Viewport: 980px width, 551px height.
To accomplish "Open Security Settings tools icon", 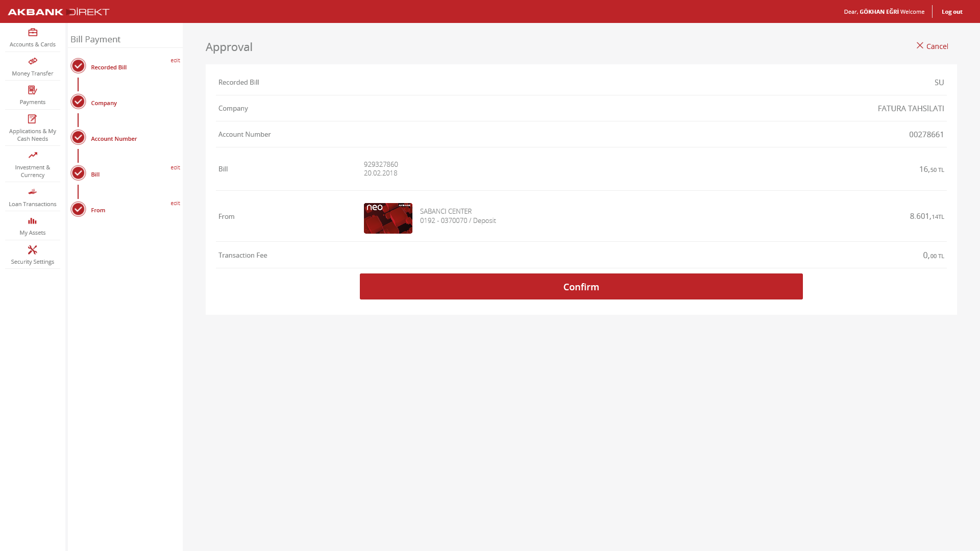I will [33, 250].
